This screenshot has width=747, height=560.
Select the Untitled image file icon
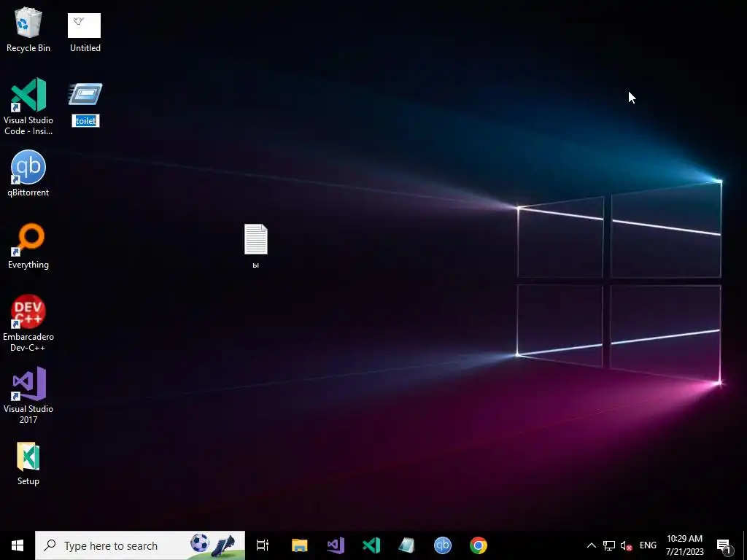(x=85, y=32)
